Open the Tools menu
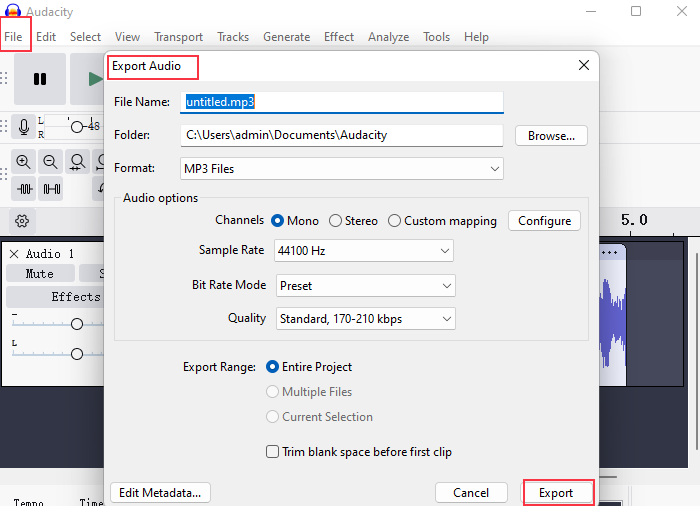Screen dimensions: 700x506 click(x=437, y=37)
